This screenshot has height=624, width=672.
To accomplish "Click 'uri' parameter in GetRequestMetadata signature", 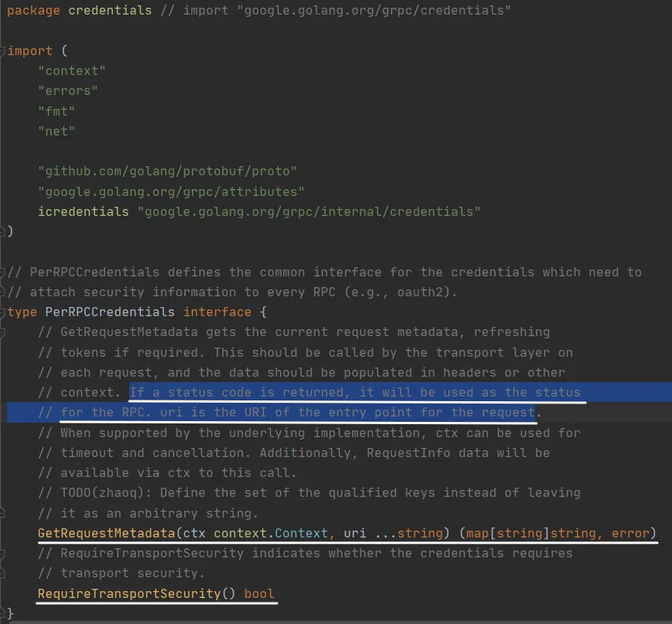I will click(x=355, y=534).
